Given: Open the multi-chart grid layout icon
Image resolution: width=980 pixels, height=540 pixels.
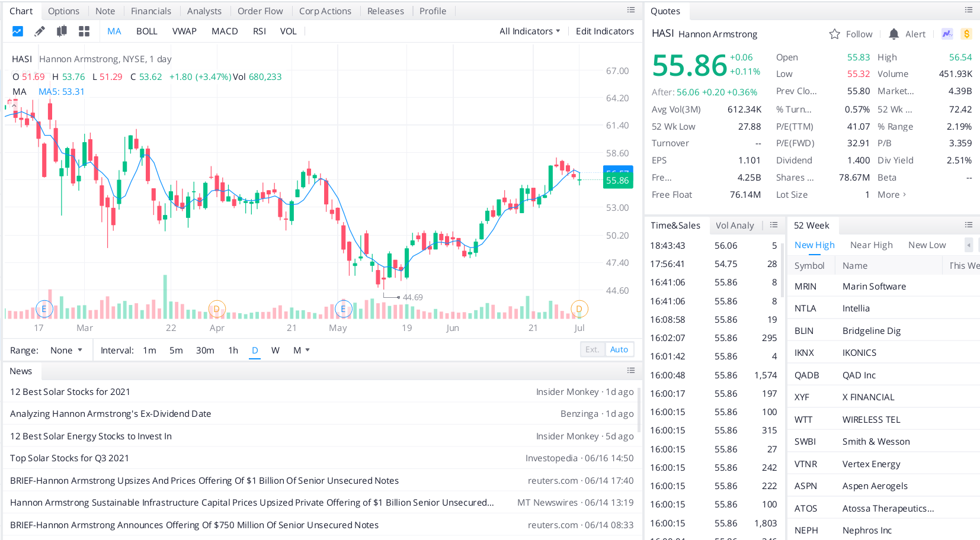Looking at the screenshot, I should click(x=84, y=31).
